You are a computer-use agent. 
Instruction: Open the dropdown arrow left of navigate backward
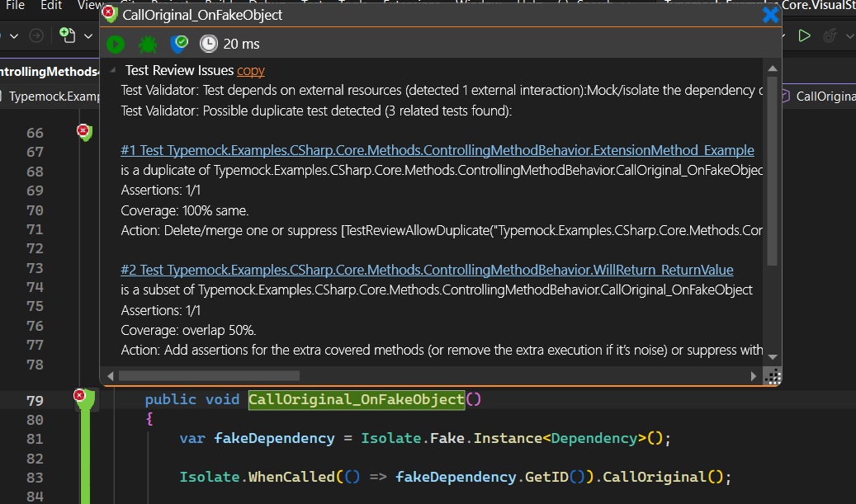point(14,36)
